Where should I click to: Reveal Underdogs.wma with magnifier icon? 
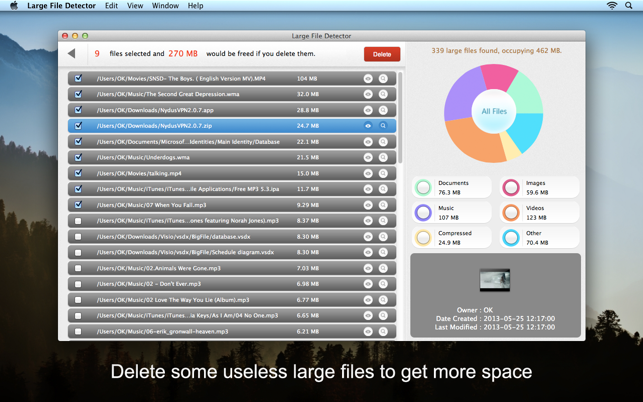pyautogui.click(x=383, y=158)
